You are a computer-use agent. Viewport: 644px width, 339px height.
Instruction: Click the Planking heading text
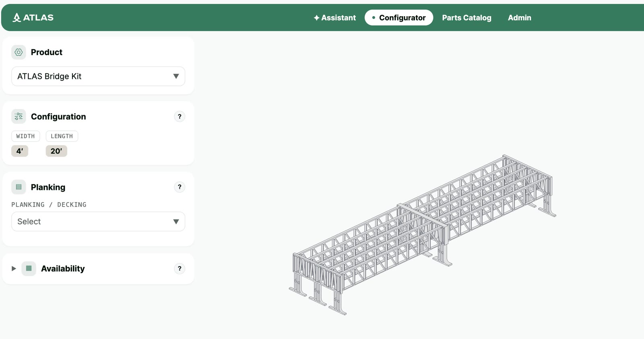click(48, 187)
